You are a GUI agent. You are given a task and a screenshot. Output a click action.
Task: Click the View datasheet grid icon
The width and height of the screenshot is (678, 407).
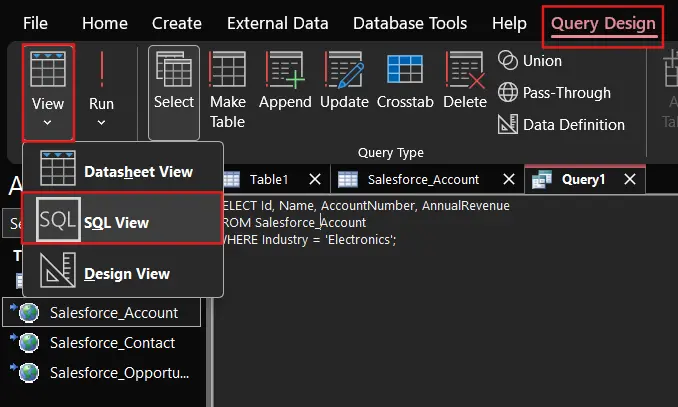pos(48,69)
